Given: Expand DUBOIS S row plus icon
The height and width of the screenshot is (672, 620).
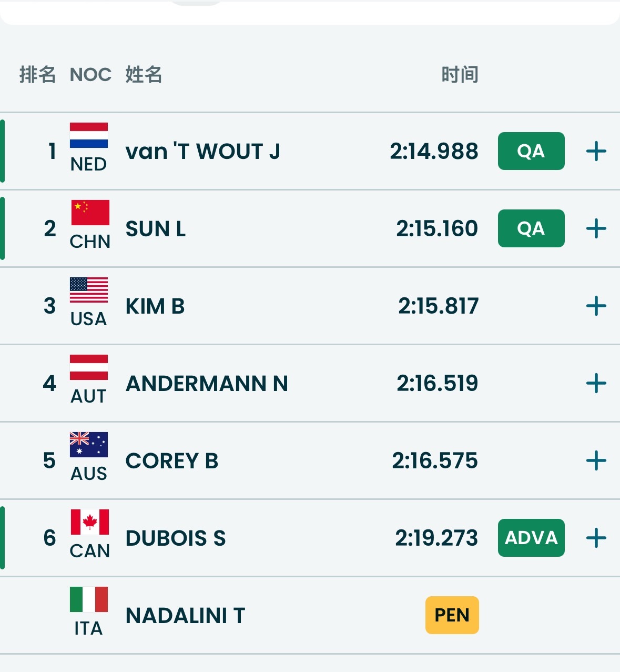Looking at the screenshot, I should (x=596, y=538).
